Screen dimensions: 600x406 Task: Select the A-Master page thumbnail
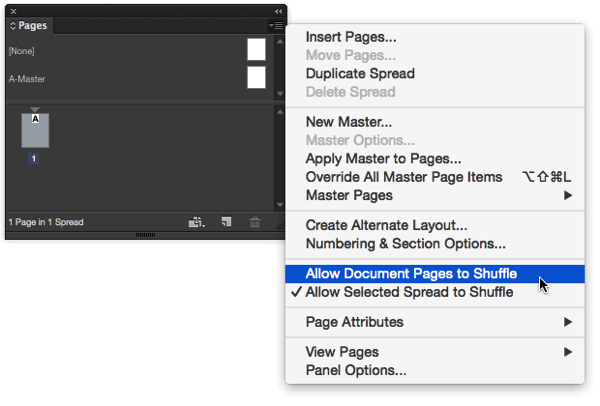click(x=256, y=78)
